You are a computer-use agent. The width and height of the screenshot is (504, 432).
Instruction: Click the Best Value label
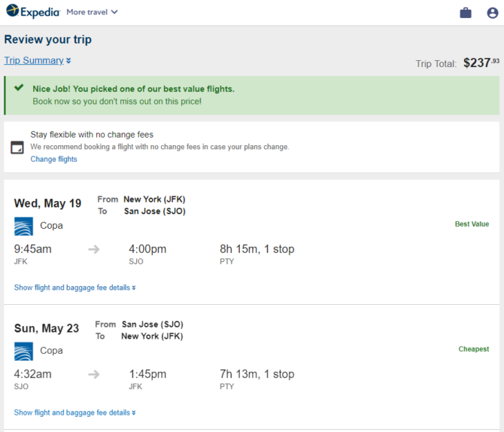(x=472, y=224)
